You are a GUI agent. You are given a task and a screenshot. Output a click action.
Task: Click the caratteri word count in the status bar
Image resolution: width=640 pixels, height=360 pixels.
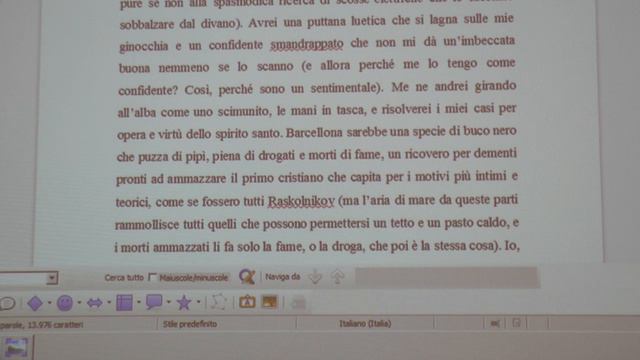coord(42,325)
